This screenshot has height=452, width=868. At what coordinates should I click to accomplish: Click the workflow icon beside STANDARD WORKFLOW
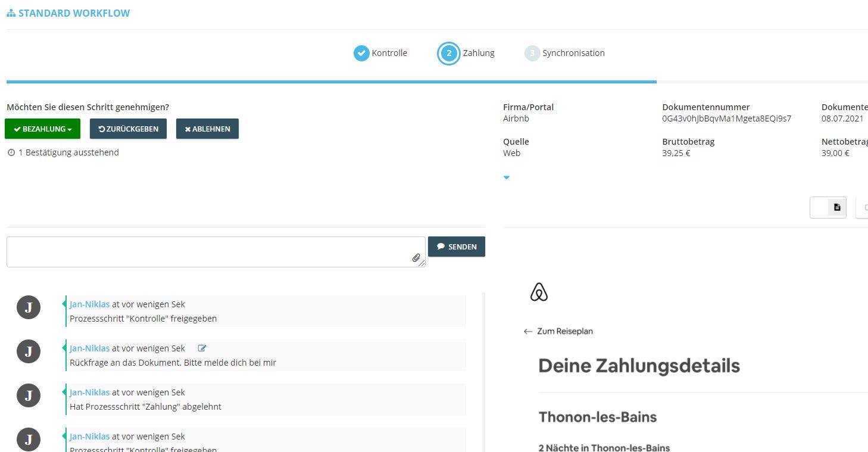[11, 13]
